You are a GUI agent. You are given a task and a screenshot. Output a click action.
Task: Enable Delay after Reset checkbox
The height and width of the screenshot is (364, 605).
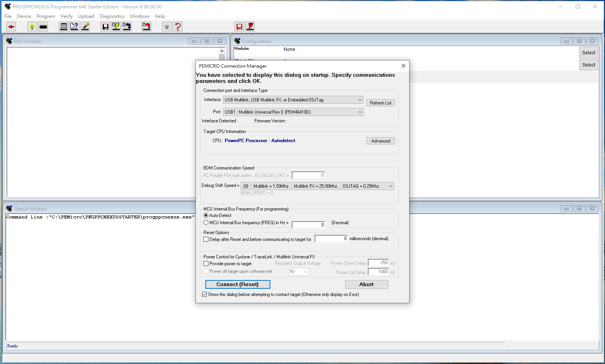click(x=206, y=239)
